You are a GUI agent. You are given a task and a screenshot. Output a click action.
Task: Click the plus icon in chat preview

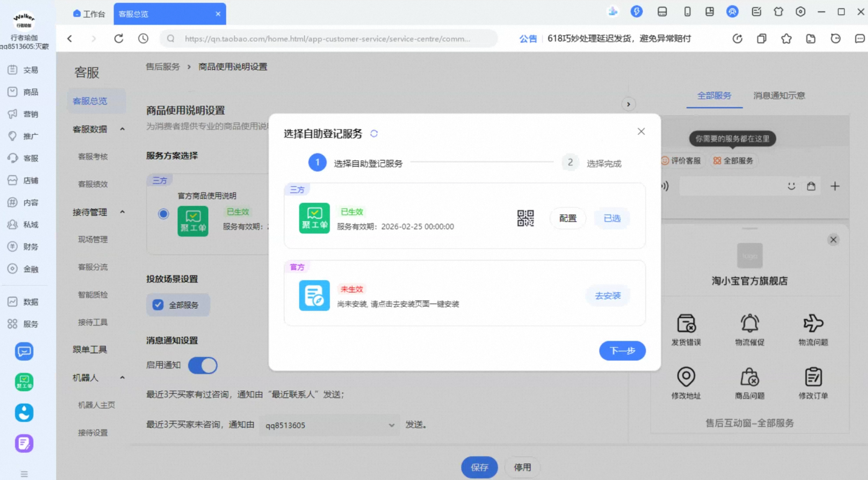coord(835,186)
